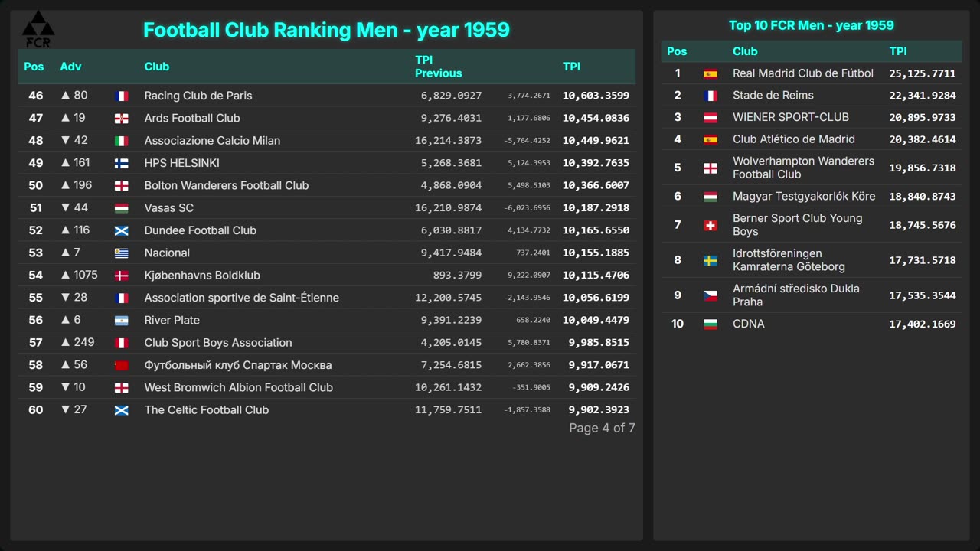The height and width of the screenshot is (551, 980).
Task: Click Hungary flag beside Vasas SC
Action: [x=121, y=208]
